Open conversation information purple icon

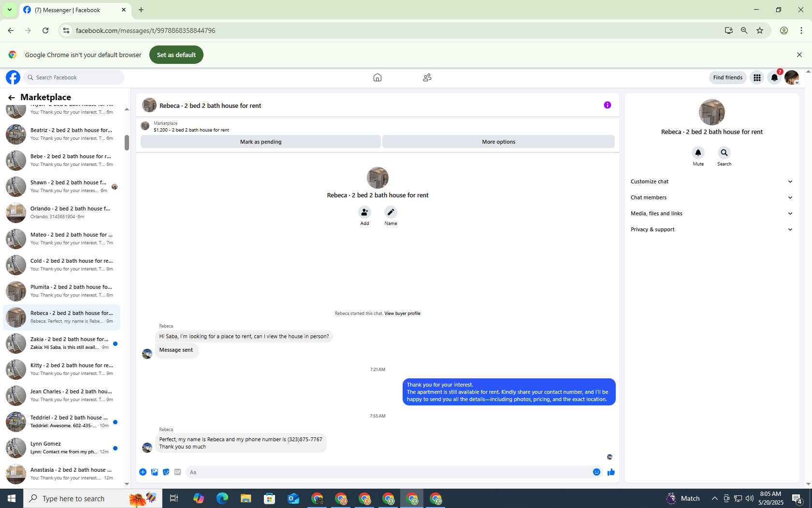coord(608,105)
